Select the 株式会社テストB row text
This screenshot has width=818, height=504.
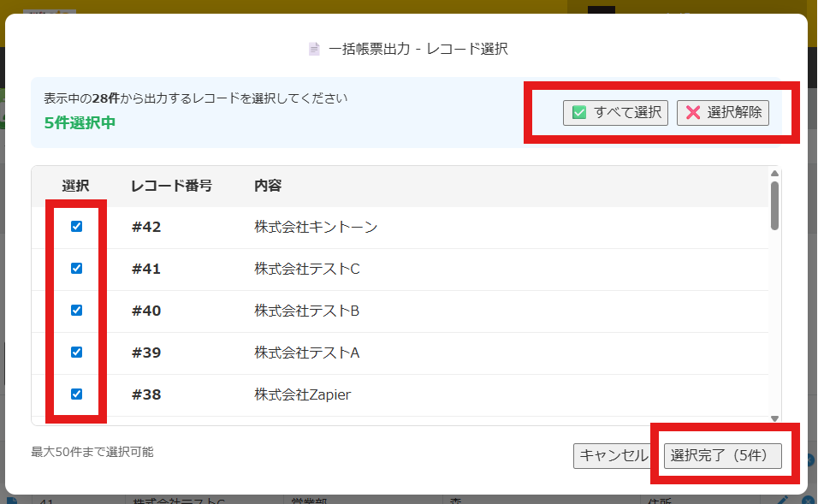(306, 311)
